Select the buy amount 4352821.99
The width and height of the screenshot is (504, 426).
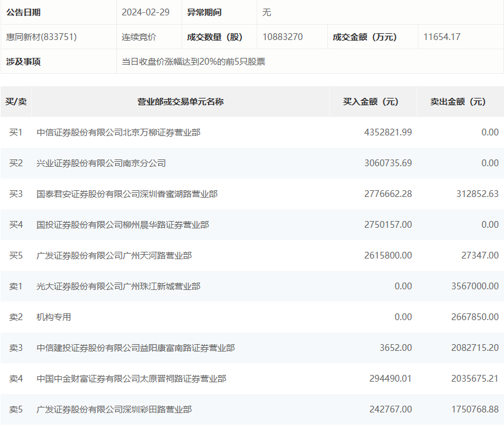click(388, 132)
